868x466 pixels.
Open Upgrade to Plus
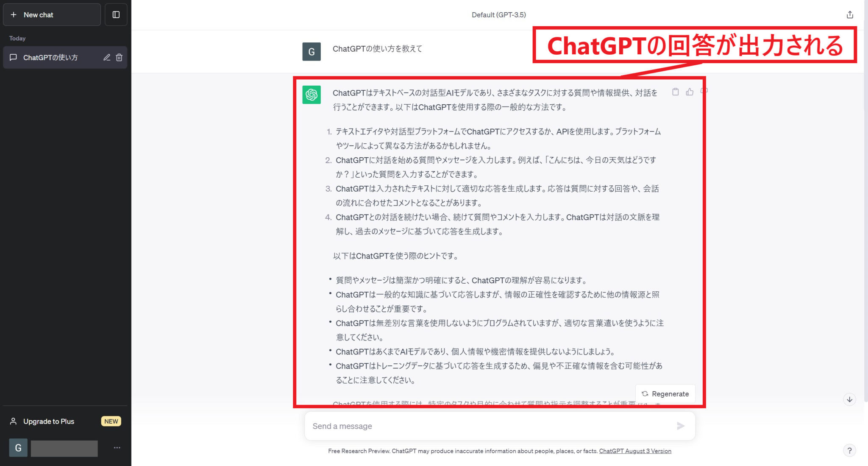pyautogui.click(x=48, y=421)
